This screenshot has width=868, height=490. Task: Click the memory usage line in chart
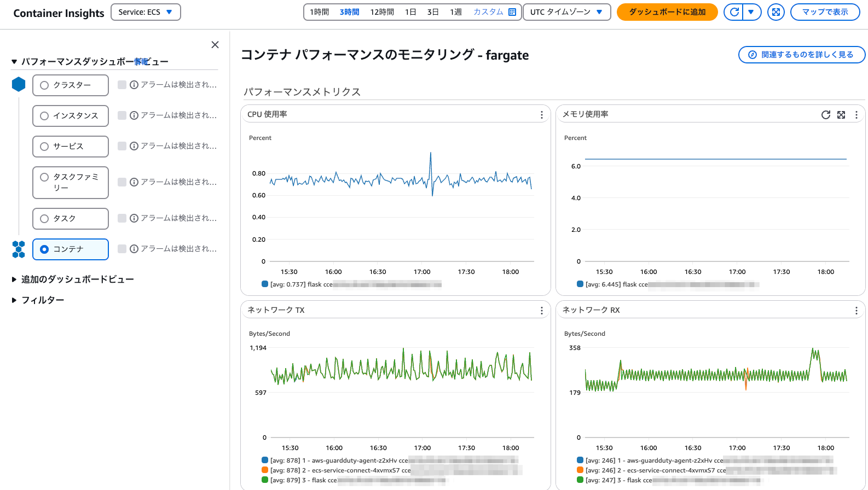(716, 159)
